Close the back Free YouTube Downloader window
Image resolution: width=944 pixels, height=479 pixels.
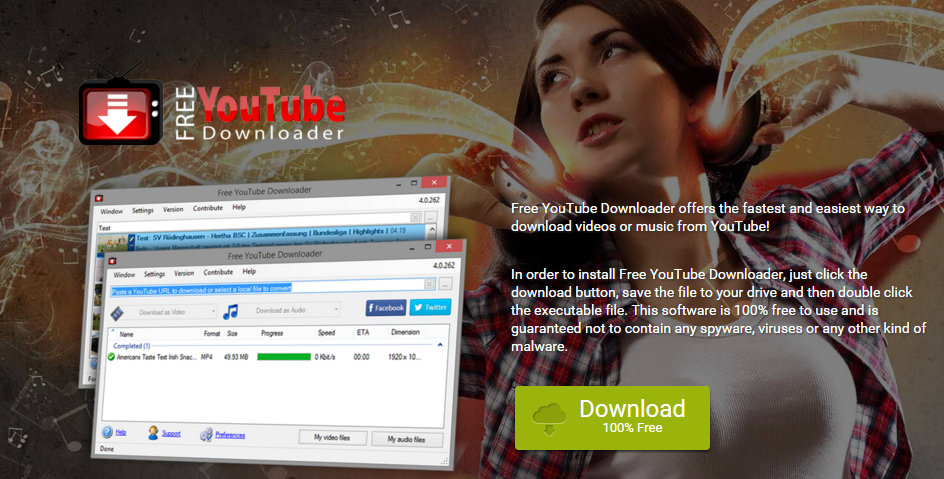coord(434,182)
